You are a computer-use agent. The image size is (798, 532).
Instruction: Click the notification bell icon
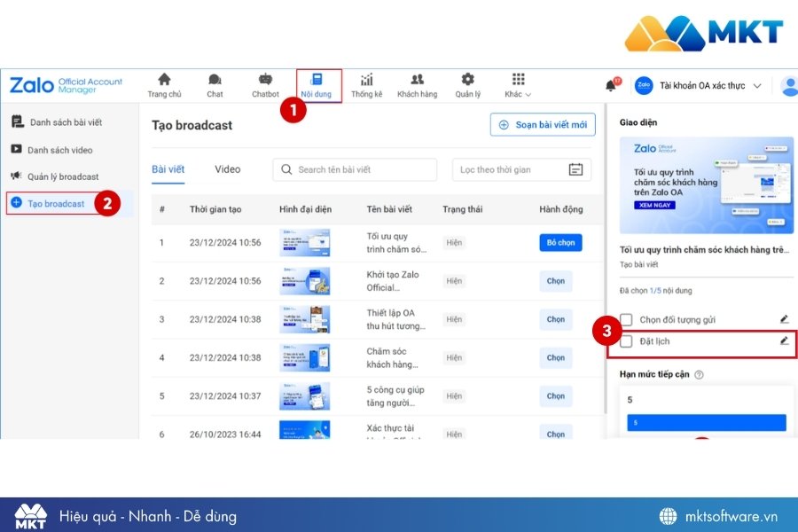(x=610, y=86)
